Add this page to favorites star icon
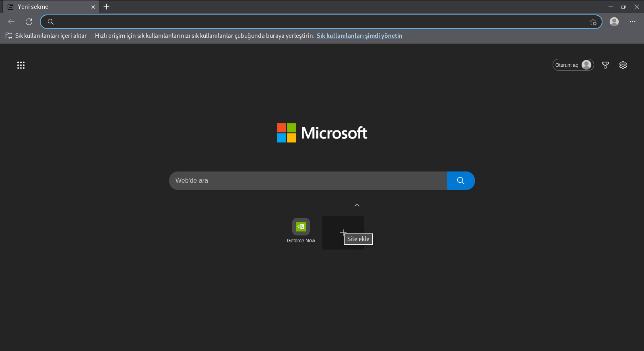The image size is (644, 351). pyautogui.click(x=593, y=22)
